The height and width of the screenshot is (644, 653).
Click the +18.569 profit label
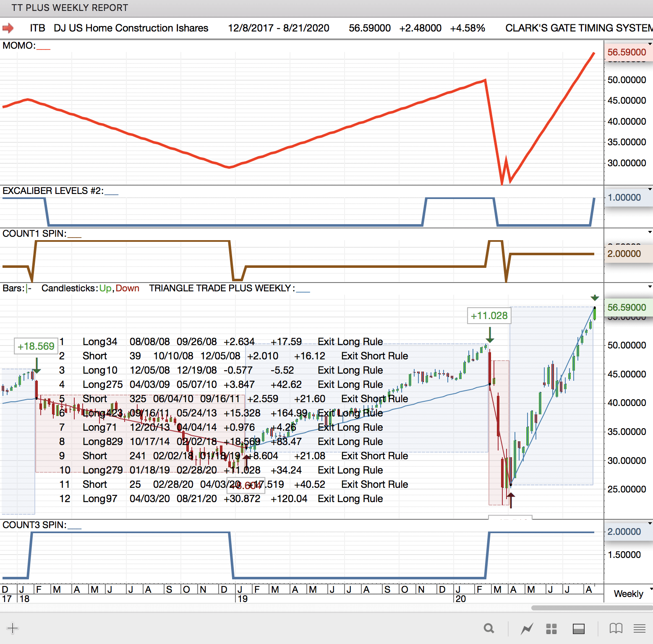tap(36, 346)
